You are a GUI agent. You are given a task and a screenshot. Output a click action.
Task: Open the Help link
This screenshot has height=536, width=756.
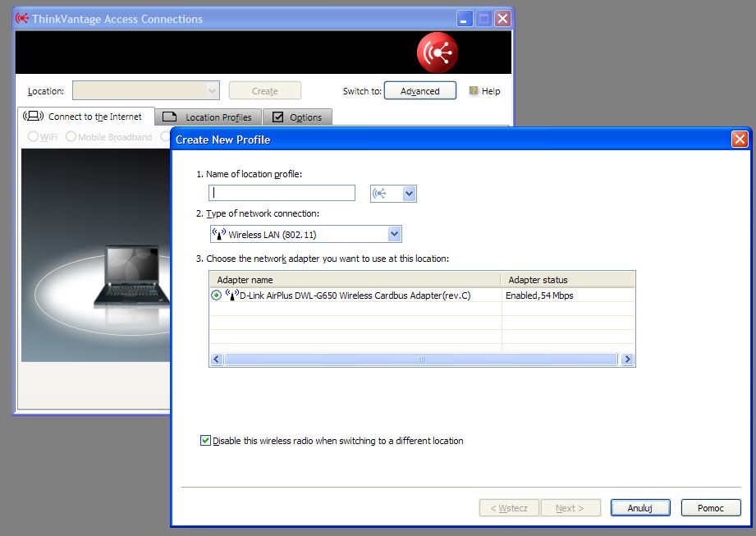pos(491,91)
